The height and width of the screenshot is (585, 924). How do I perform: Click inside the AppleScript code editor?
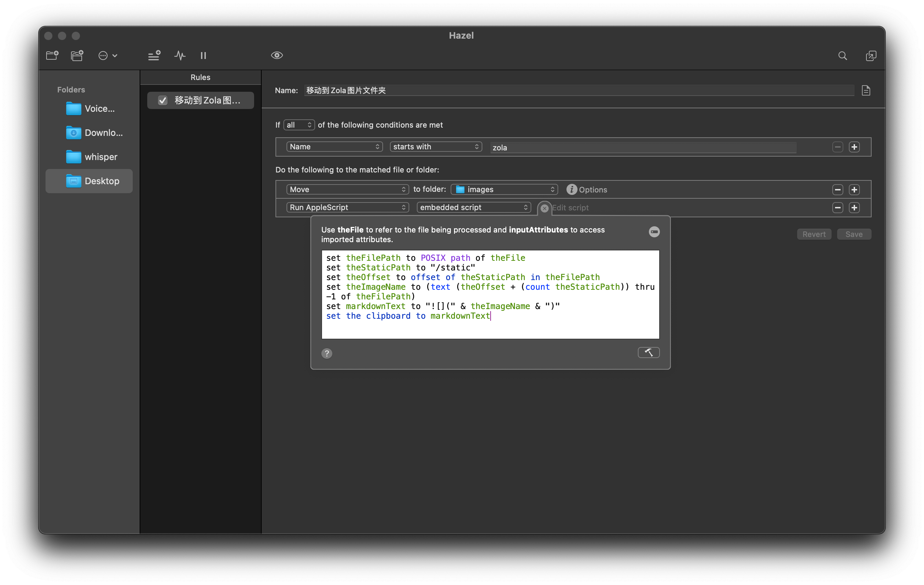click(490, 295)
